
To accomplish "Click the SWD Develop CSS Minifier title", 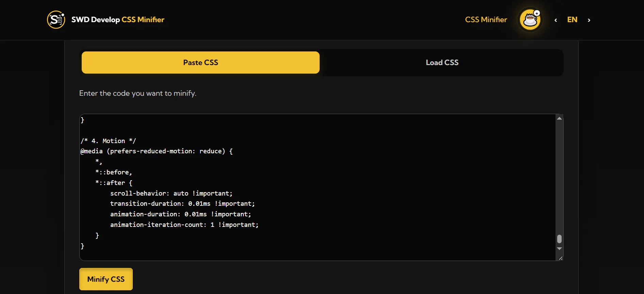I will (118, 20).
